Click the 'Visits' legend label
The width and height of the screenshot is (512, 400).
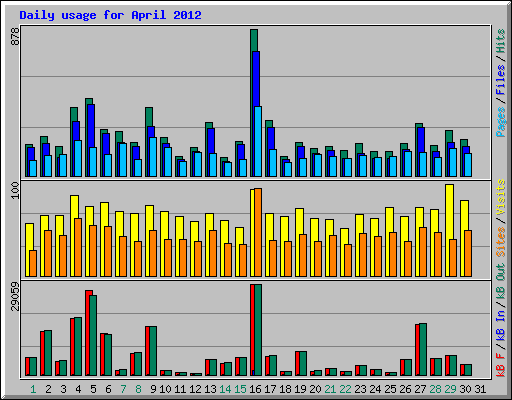(x=501, y=197)
